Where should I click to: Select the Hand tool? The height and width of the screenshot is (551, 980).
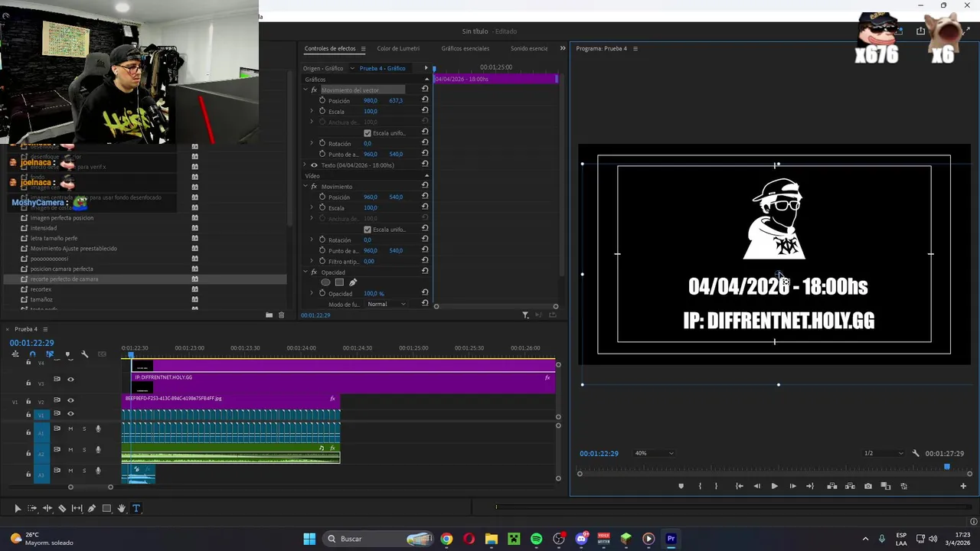tap(121, 508)
